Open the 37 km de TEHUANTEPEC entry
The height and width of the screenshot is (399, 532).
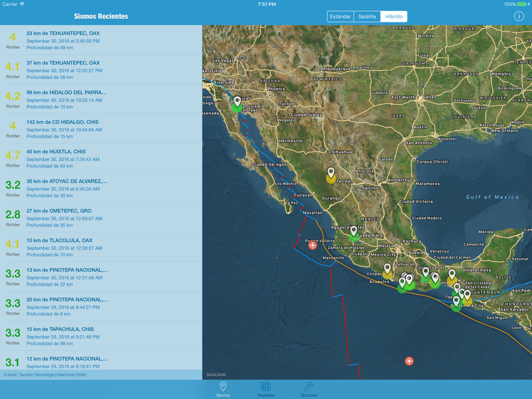click(101, 70)
